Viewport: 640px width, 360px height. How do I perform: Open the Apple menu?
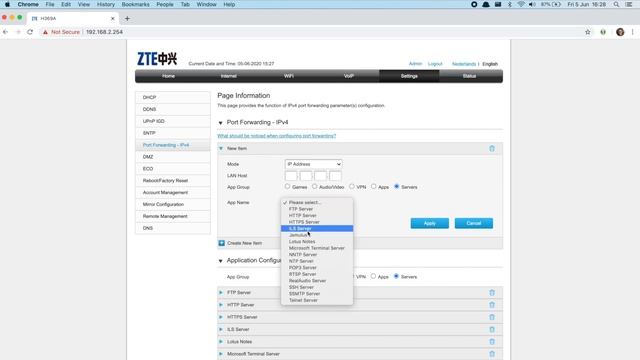(7, 4)
